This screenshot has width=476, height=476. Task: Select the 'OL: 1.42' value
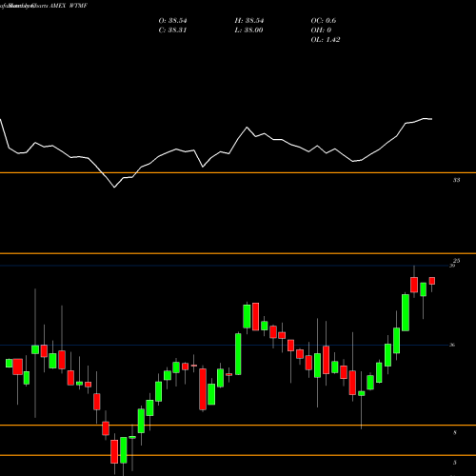coord(326,40)
